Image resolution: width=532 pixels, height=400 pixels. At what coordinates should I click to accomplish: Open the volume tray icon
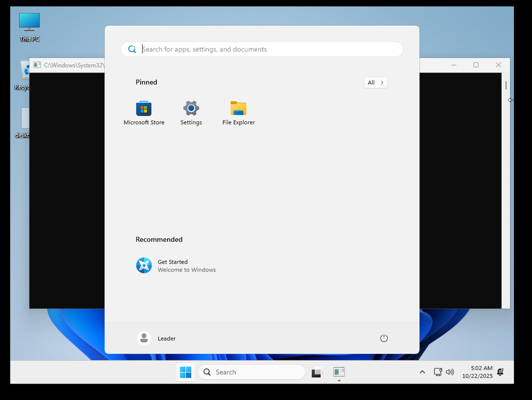pyautogui.click(x=450, y=372)
